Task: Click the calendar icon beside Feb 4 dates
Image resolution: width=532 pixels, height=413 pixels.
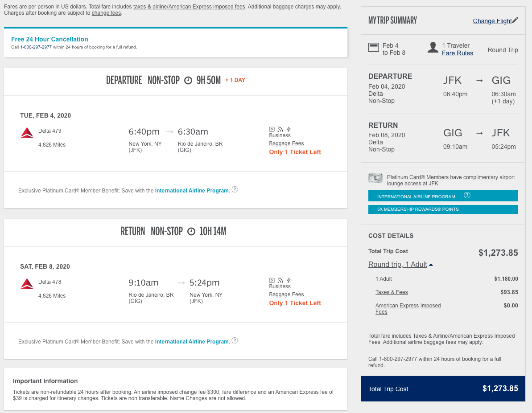Action: click(x=373, y=47)
